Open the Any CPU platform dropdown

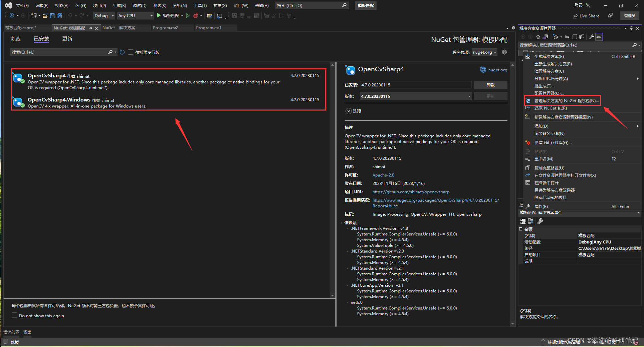(136, 16)
